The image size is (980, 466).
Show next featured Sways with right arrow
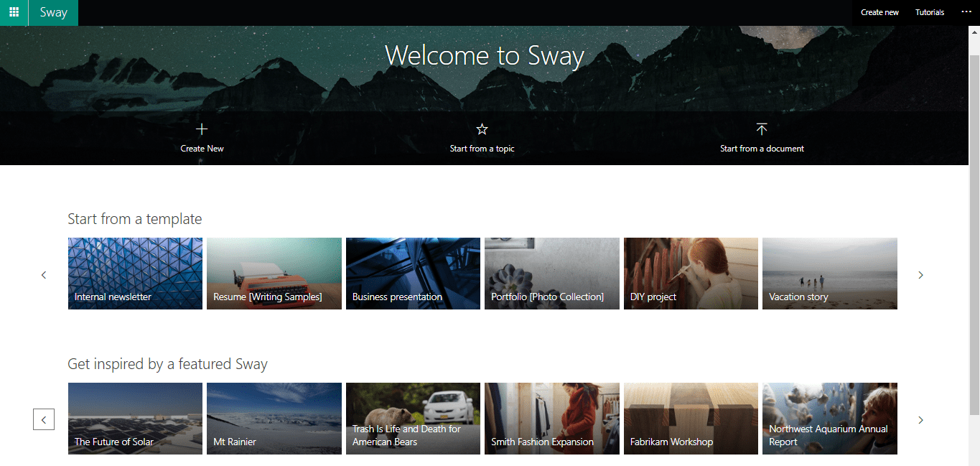click(920, 419)
